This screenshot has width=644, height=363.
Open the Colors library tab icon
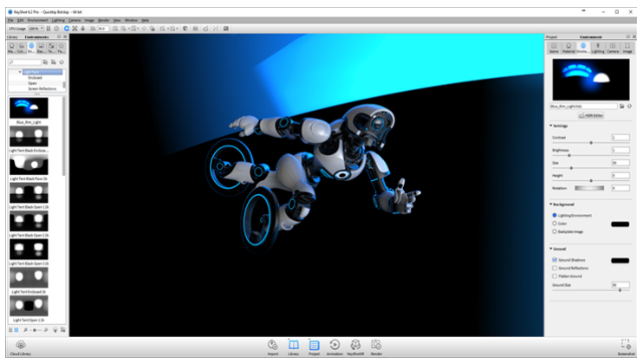[x=22, y=48]
